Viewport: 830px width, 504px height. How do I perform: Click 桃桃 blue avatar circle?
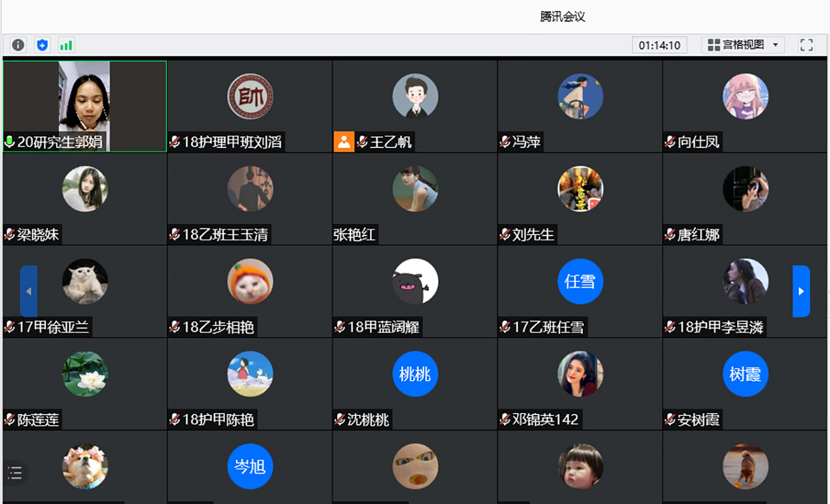pos(415,374)
